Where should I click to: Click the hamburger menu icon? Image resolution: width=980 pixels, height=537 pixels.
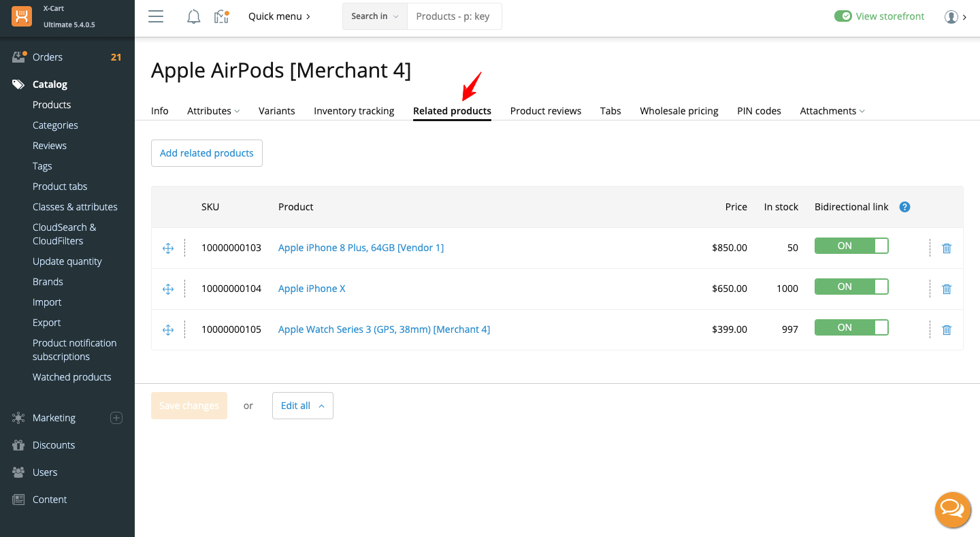(x=156, y=16)
